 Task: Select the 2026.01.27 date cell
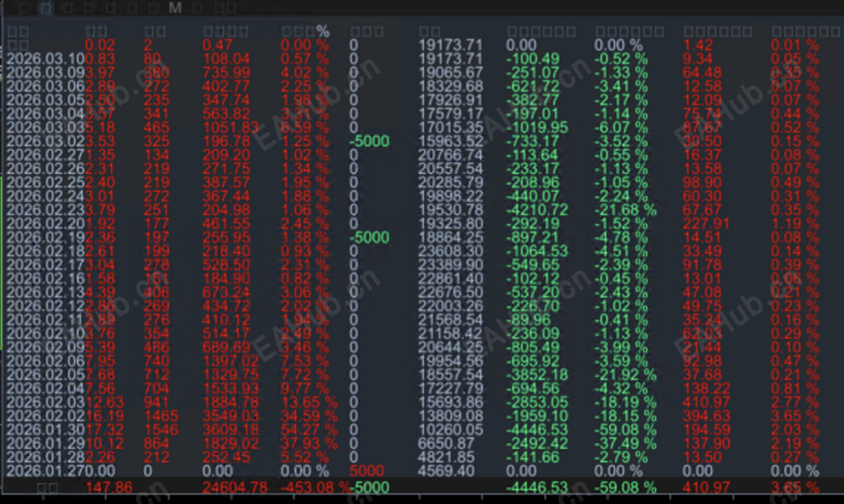coord(46,470)
